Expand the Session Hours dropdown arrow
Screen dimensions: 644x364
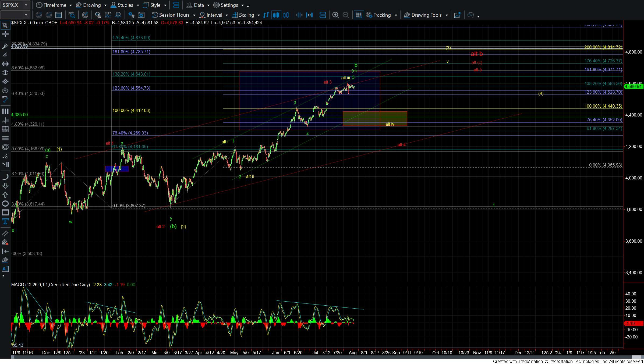pyautogui.click(x=194, y=15)
